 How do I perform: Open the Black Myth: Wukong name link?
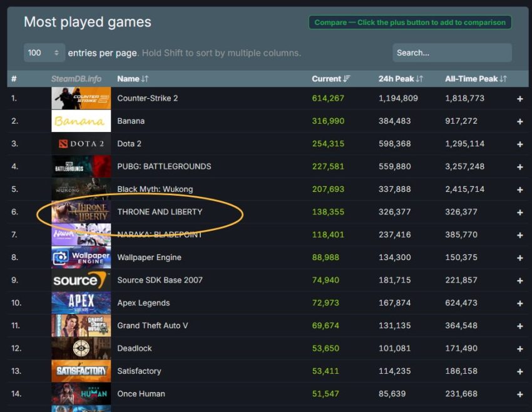tap(155, 189)
